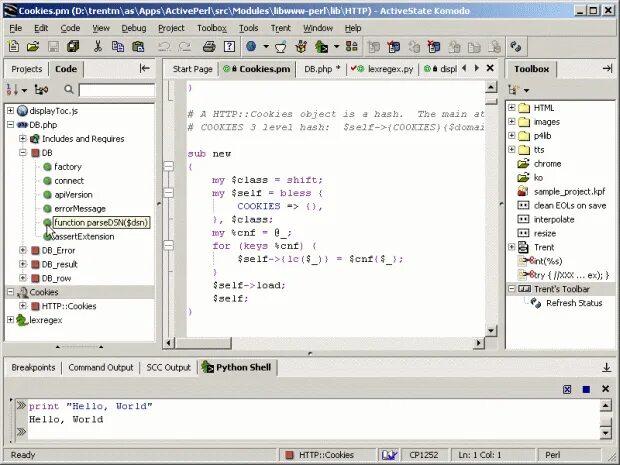Open the run command dropdown arrow

coord(336,47)
